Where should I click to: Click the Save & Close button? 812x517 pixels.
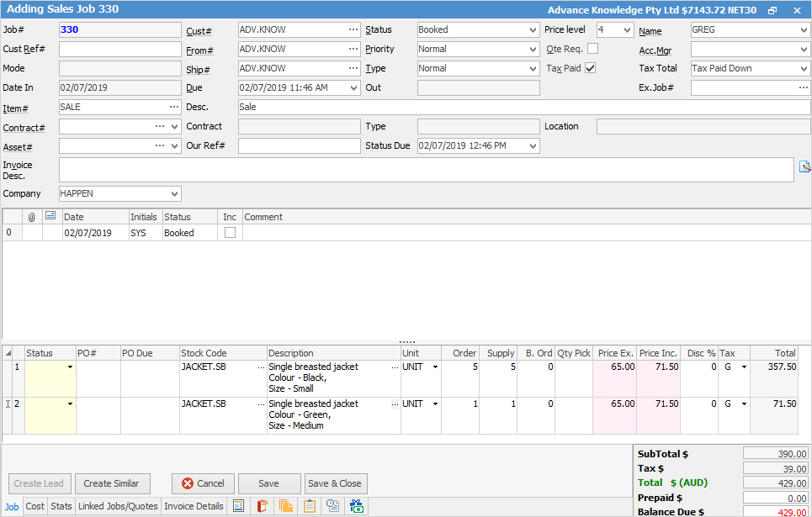point(335,483)
